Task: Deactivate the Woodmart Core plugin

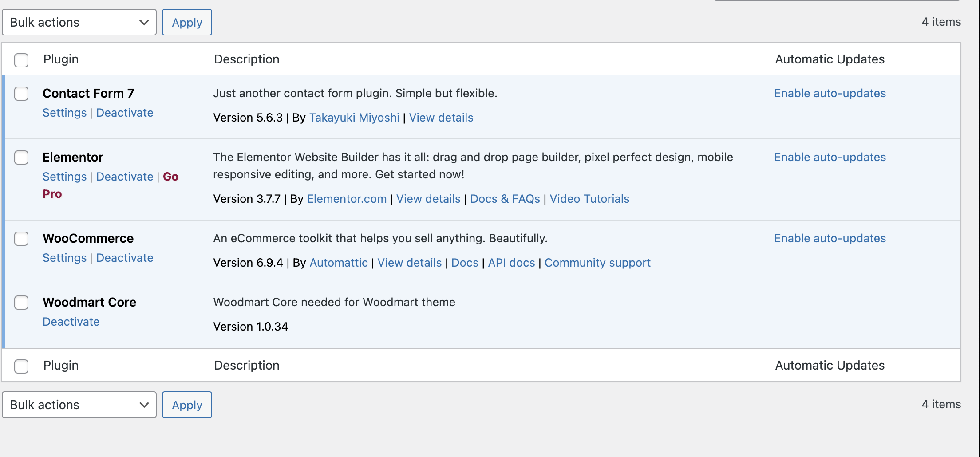Action: click(x=71, y=322)
